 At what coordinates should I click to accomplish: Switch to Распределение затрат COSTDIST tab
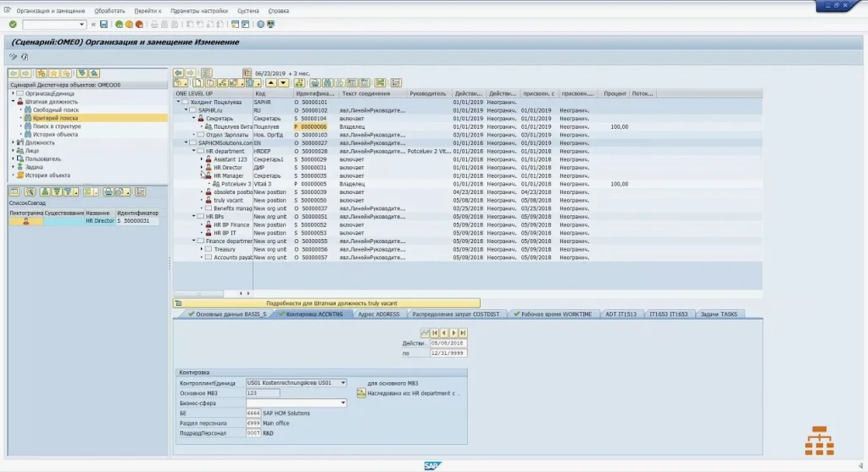pyautogui.click(x=455, y=314)
